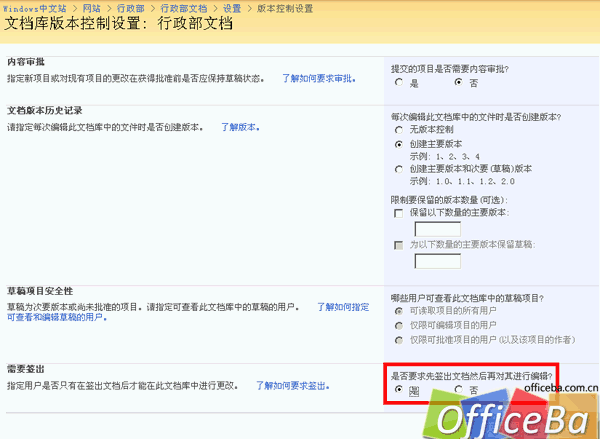Choose 创建主要版本和次要(草稿)版本 option
600x439 pixels.
pos(399,169)
